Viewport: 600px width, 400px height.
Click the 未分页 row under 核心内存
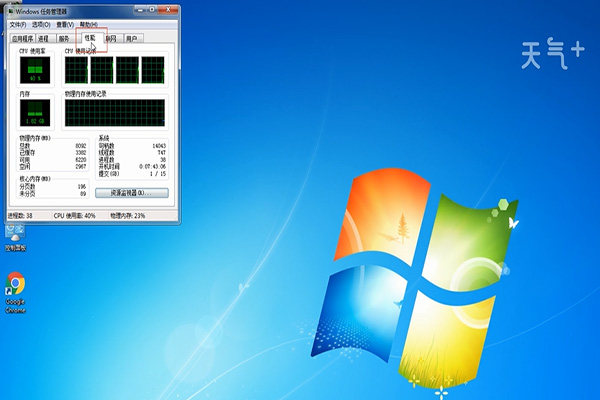coord(53,194)
